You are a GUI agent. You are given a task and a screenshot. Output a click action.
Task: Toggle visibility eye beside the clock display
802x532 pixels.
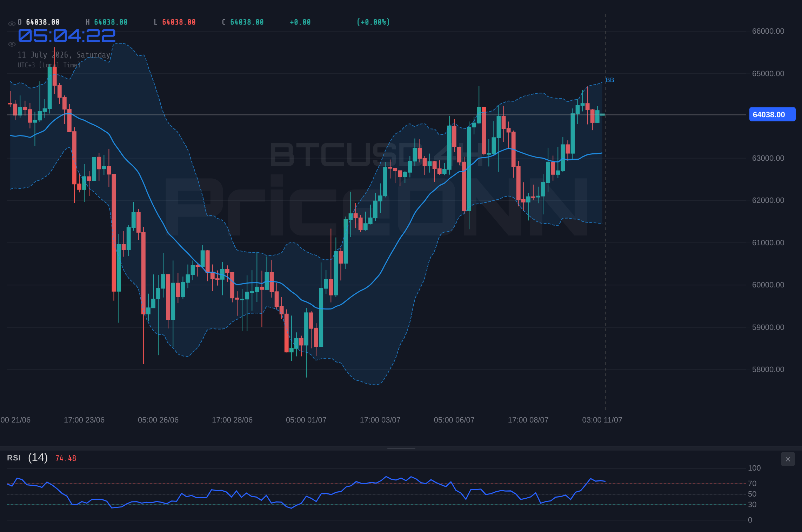tap(12, 44)
